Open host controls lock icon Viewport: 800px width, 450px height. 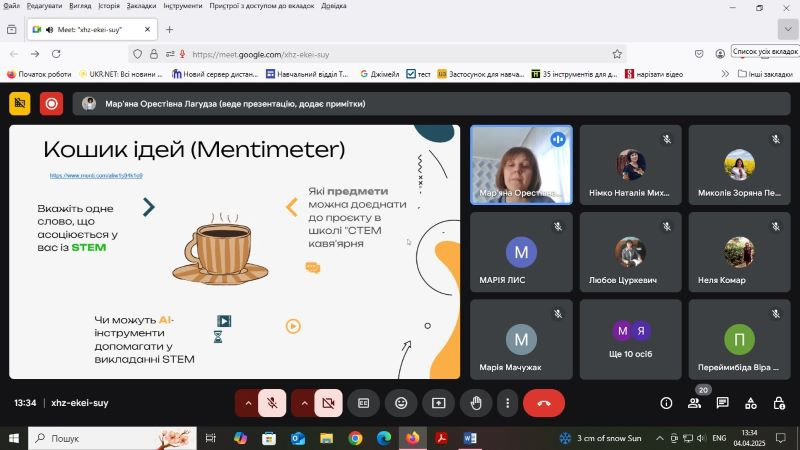[x=779, y=403]
